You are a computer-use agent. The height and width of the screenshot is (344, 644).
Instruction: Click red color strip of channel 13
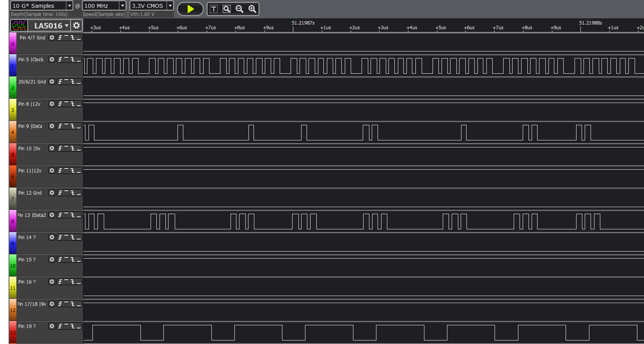tap(12, 332)
